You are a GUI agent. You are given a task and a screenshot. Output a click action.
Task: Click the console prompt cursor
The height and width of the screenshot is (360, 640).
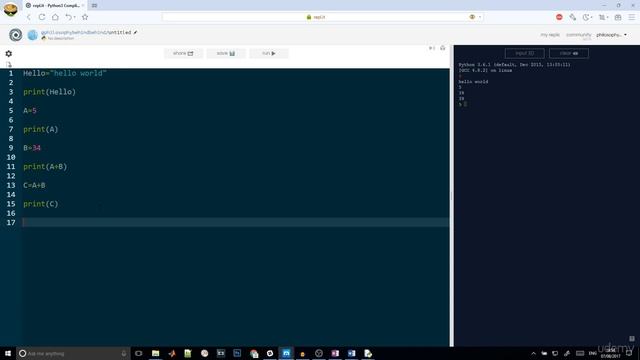point(465,104)
